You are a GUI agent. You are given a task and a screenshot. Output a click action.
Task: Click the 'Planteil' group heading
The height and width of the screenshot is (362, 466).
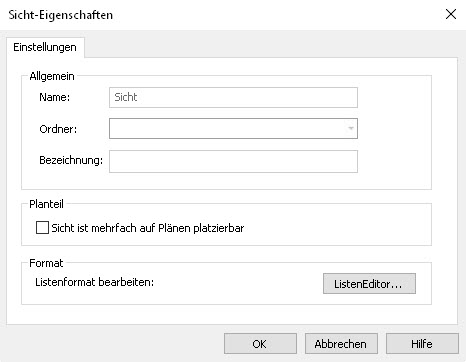(46, 204)
